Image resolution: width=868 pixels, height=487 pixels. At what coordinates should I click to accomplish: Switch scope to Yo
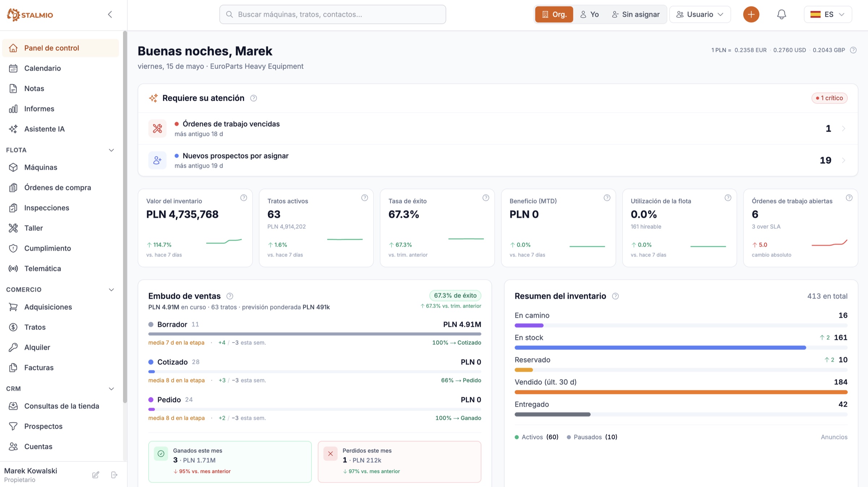(590, 14)
